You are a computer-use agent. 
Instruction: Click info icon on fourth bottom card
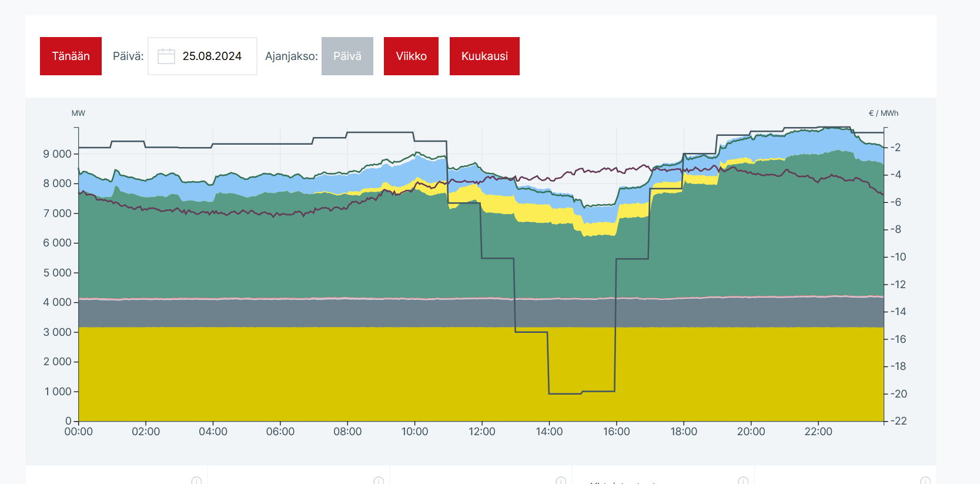click(x=743, y=480)
